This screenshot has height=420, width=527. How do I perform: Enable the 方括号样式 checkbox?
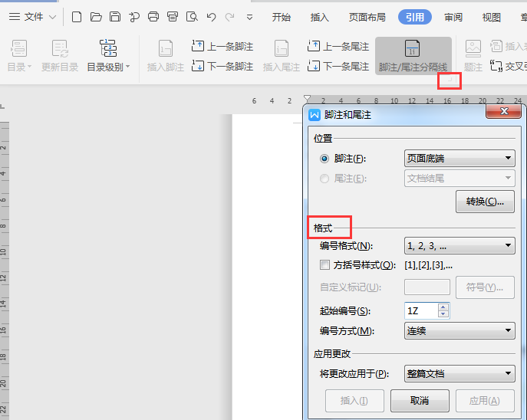(x=324, y=265)
